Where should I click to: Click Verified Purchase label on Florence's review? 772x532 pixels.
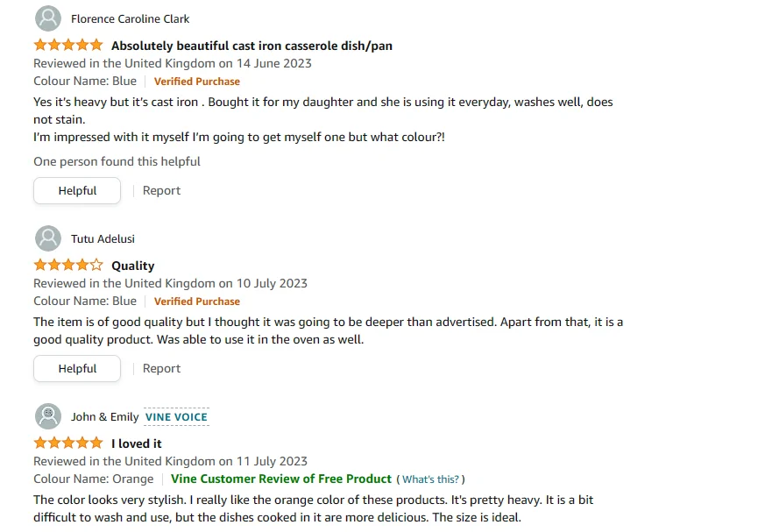coord(196,82)
